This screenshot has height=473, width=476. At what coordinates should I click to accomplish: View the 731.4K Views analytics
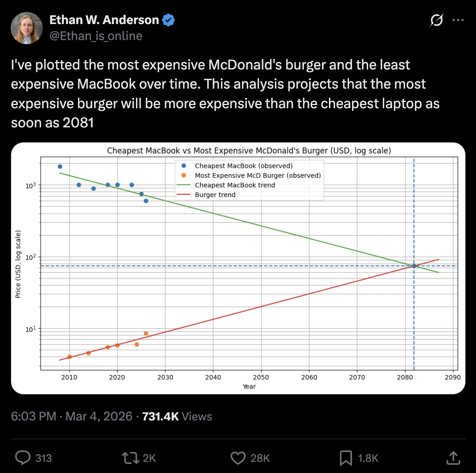176,416
